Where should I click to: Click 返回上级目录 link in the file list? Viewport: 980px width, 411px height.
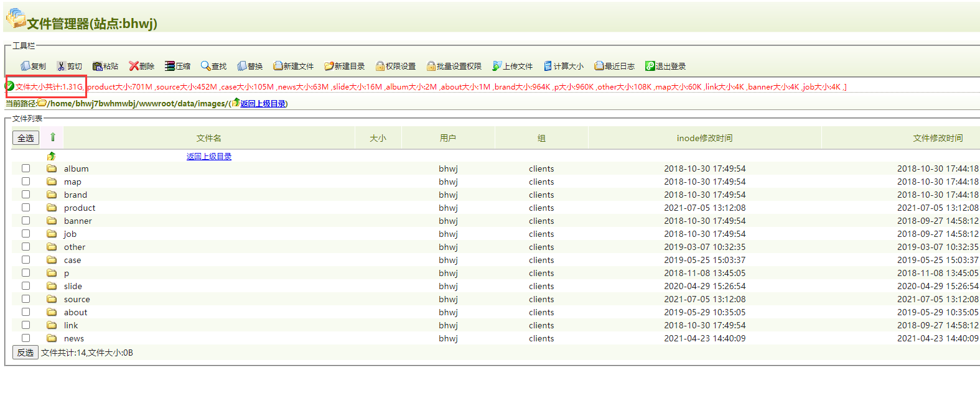coord(209,157)
